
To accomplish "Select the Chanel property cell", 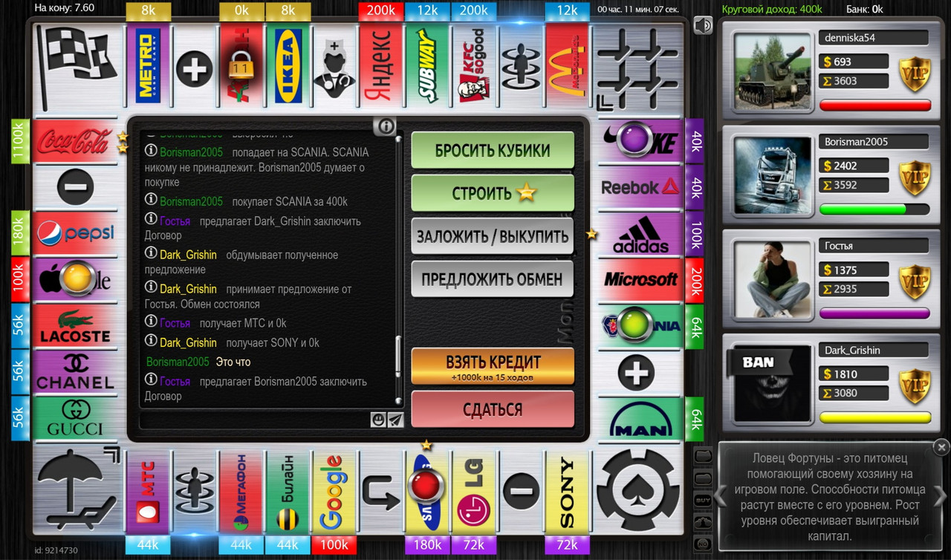I will (76, 373).
